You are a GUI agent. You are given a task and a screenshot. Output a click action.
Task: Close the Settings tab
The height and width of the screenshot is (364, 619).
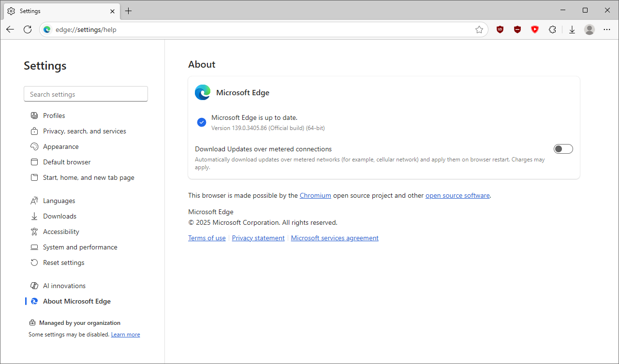pyautogui.click(x=112, y=11)
